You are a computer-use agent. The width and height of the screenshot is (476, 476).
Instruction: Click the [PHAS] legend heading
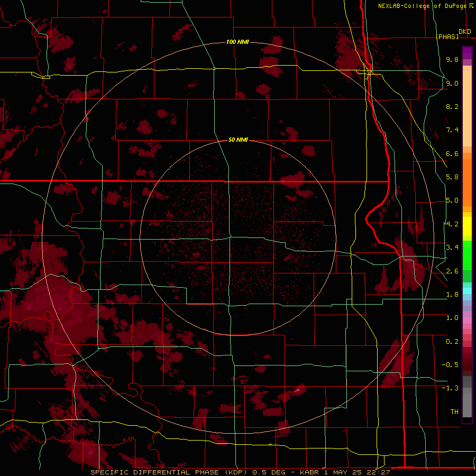[447, 36]
